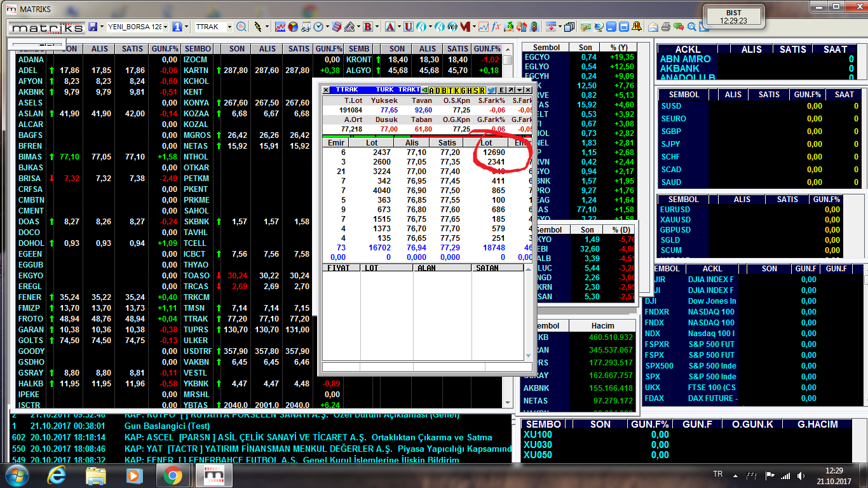Expand the dropdown arrow beside the clock icon
The height and width of the screenshot is (488, 868).
[327, 27]
